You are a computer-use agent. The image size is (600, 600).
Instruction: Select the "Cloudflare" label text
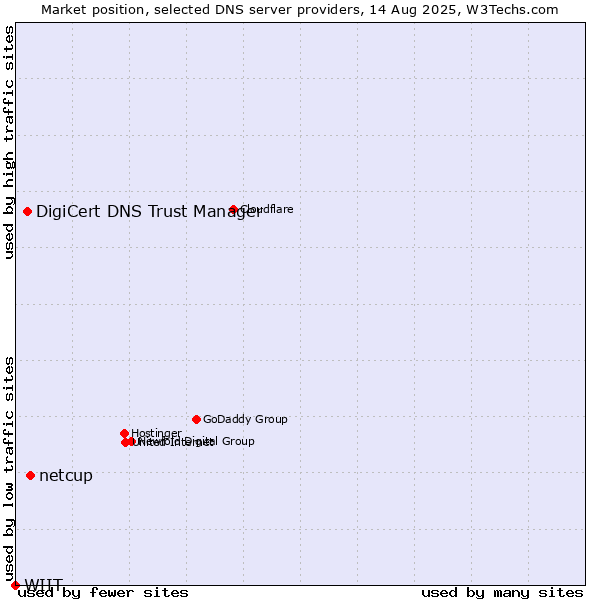(x=267, y=209)
